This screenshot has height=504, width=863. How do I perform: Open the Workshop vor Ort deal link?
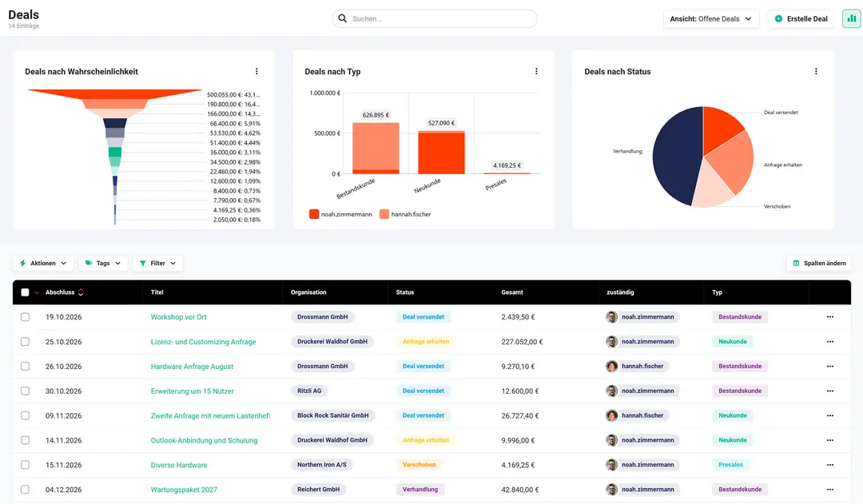coord(179,317)
